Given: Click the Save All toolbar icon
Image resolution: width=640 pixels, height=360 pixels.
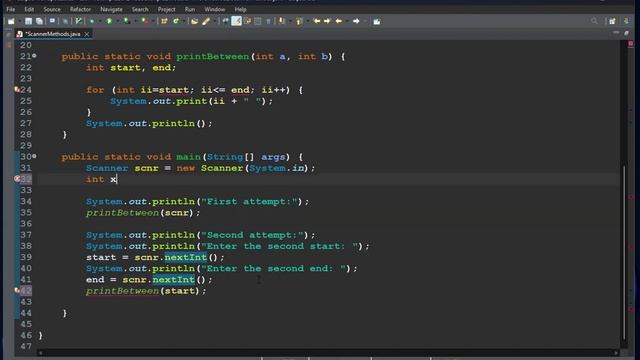Looking at the screenshot, I should tap(39, 21).
